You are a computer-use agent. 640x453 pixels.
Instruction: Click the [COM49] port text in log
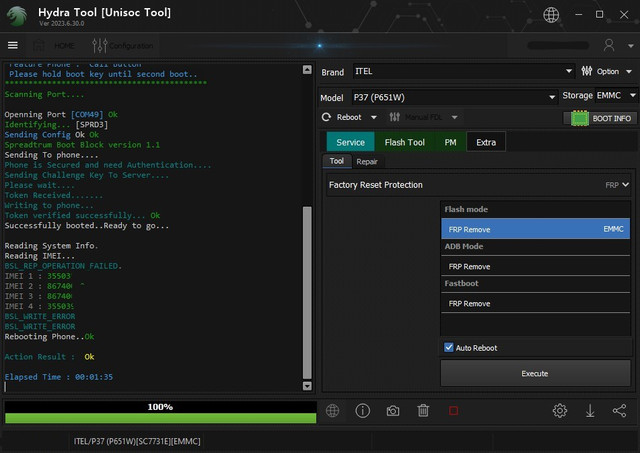(x=87, y=115)
